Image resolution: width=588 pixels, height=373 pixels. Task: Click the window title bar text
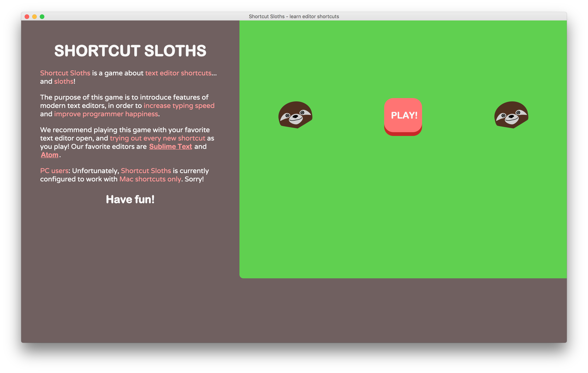pos(294,16)
